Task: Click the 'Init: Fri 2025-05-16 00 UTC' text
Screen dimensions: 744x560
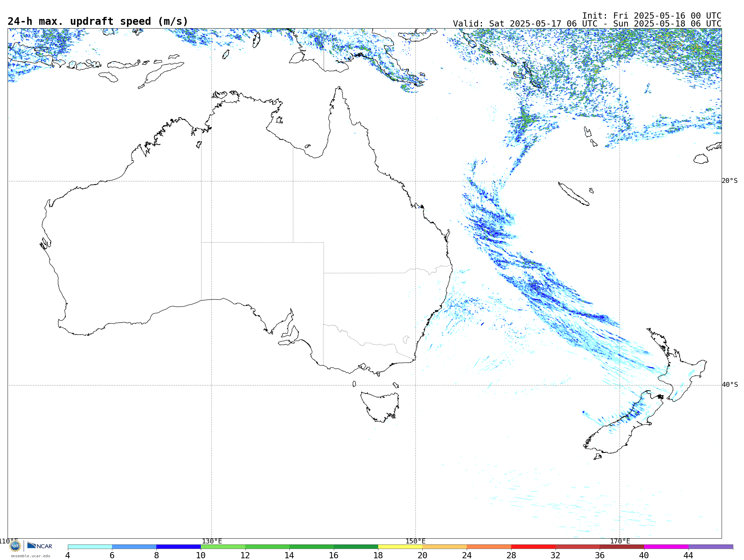Action: click(x=652, y=16)
